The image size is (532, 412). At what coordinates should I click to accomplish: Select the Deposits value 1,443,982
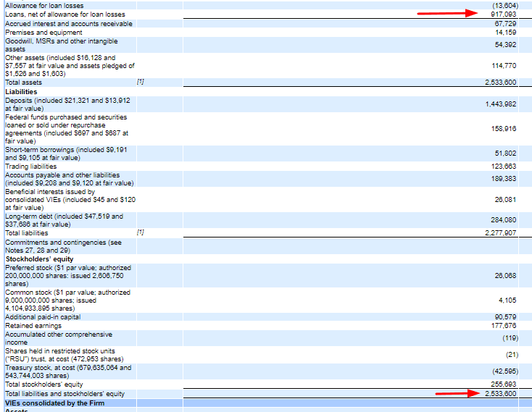pyautogui.click(x=500, y=105)
